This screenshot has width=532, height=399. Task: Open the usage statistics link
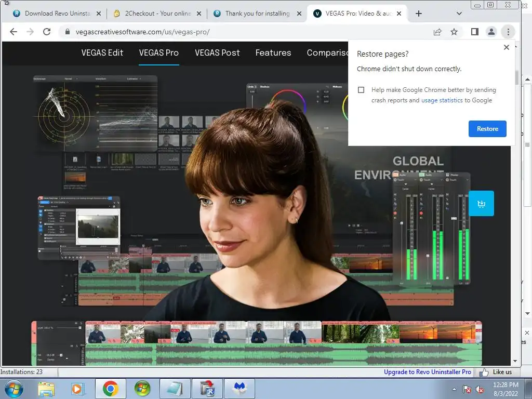point(442,100)
